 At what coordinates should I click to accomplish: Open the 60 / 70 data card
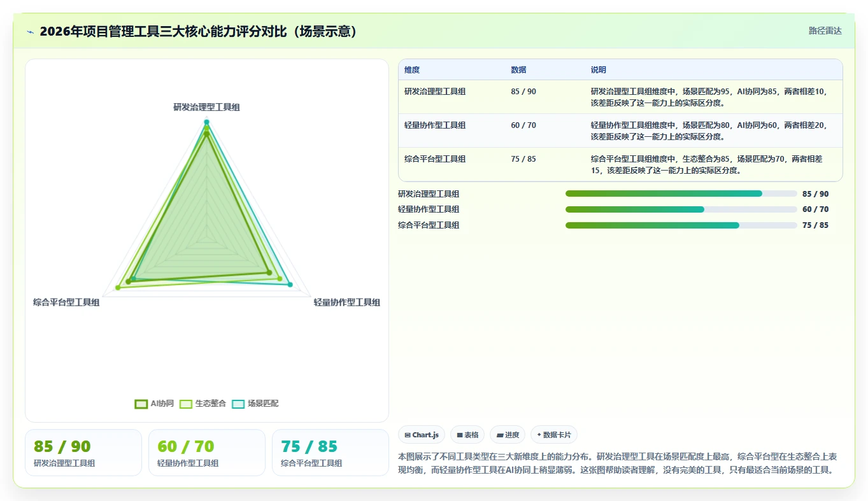tap(207, 453)
